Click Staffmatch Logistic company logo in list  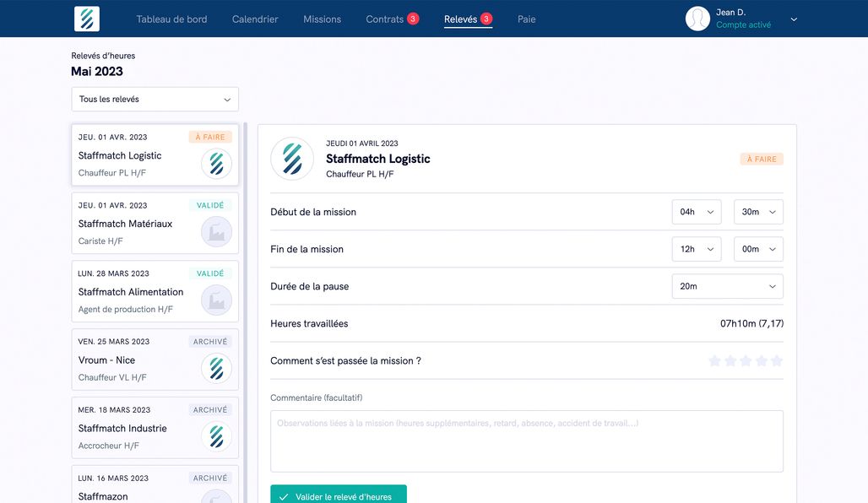[216, 164]
